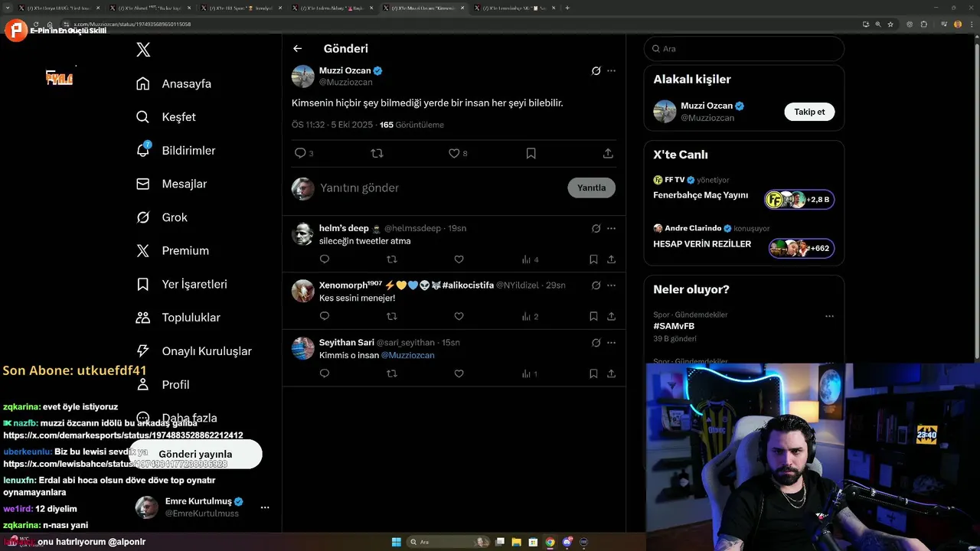
Task: View analytics of Seyithan Sari reply
Action: tap(530, 373)
